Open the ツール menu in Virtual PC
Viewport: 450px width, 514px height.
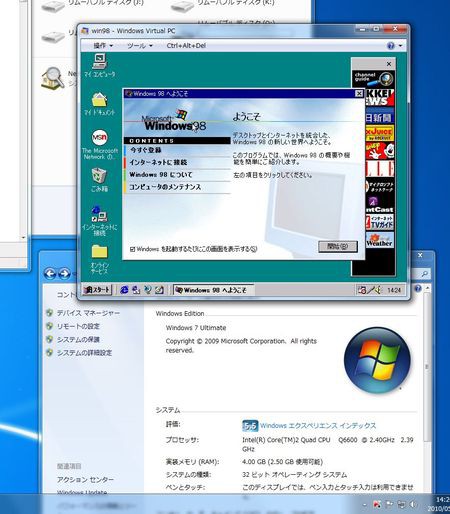click(140, 45)
